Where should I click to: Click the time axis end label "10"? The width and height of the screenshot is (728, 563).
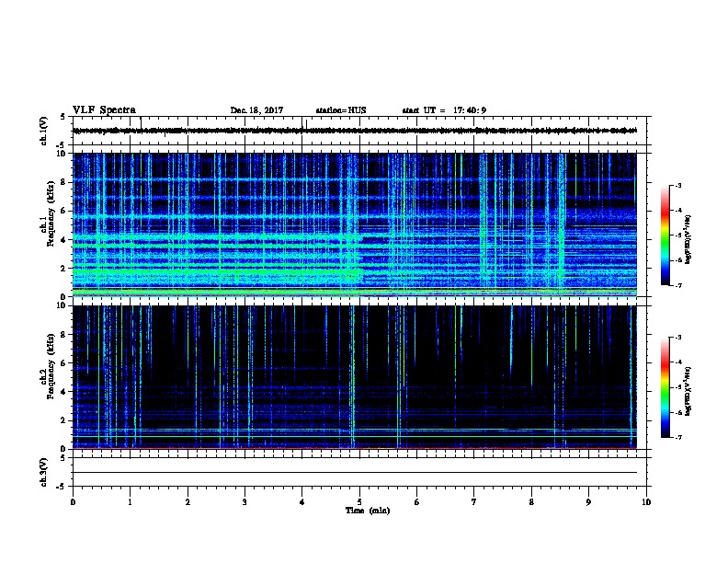(646, 502)
